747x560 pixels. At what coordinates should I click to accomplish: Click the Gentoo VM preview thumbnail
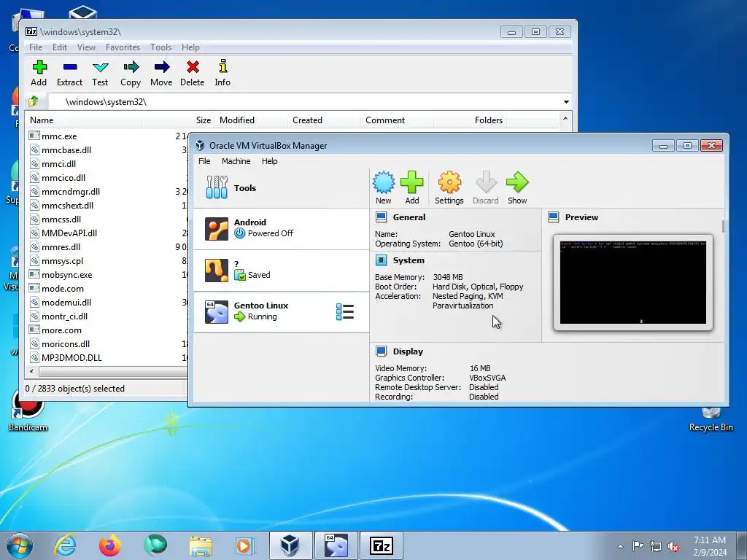[x=633, y=282]
